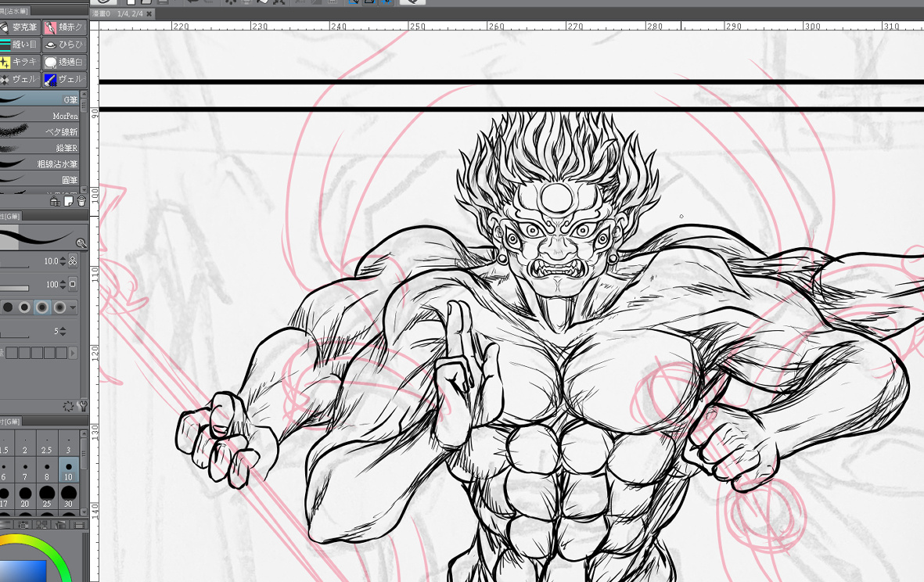Click the stabilization value 5 stepper
924x582 pixels.
coord(63,331)
